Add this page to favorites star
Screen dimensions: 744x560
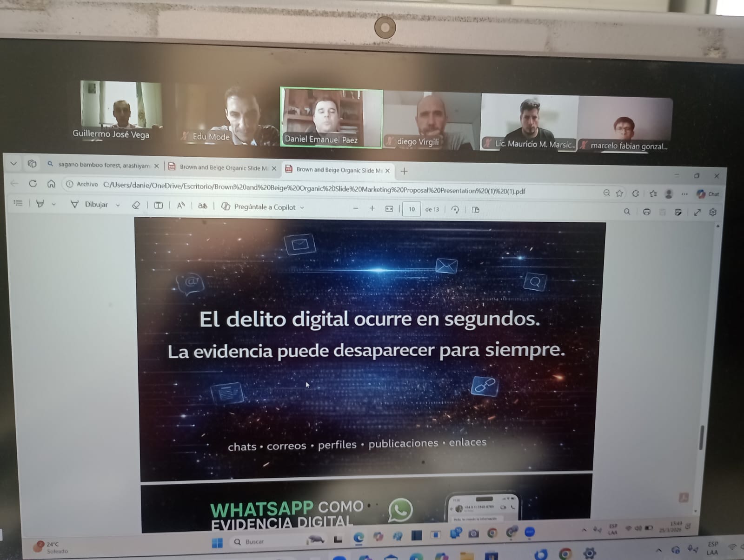tap(619, 193)
